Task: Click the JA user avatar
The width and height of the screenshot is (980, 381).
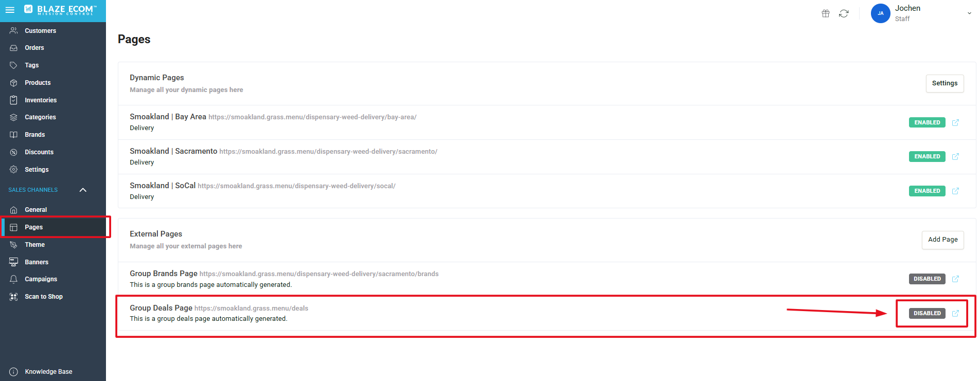Action: [880, 13]
